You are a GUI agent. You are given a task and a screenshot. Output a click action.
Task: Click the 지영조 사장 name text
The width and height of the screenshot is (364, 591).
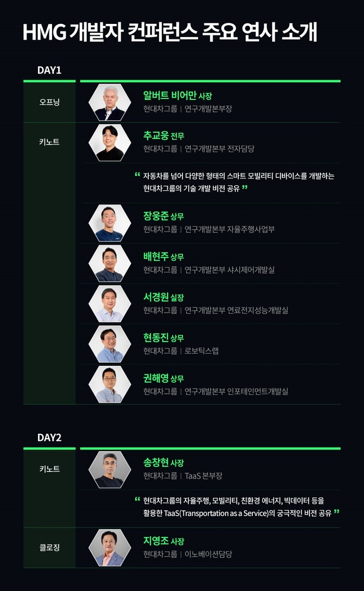tap(163, 541)
